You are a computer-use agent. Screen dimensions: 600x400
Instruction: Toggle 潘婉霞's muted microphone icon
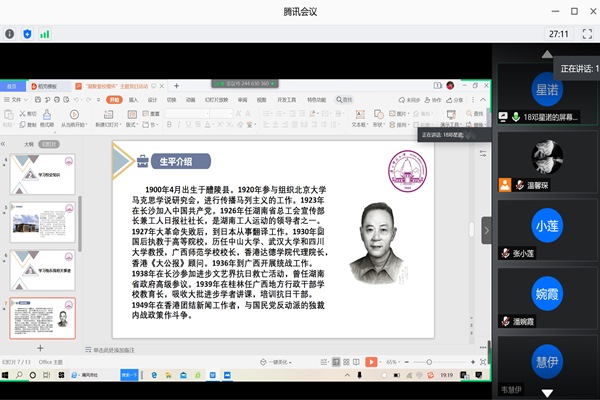point(505,321)
